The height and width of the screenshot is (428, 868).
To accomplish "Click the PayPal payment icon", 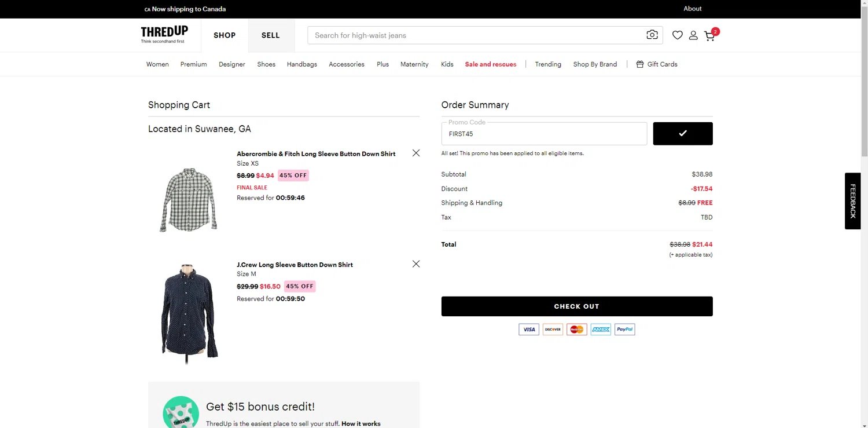I will click(x=624, y=329).
